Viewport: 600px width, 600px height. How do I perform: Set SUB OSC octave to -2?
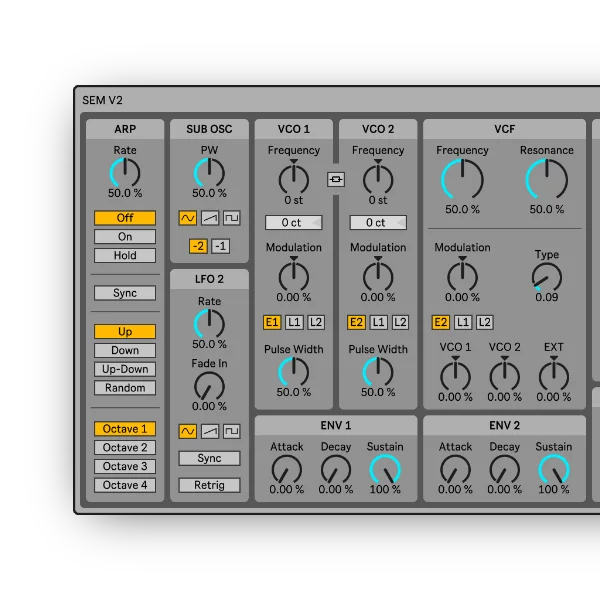click(198, 246)
